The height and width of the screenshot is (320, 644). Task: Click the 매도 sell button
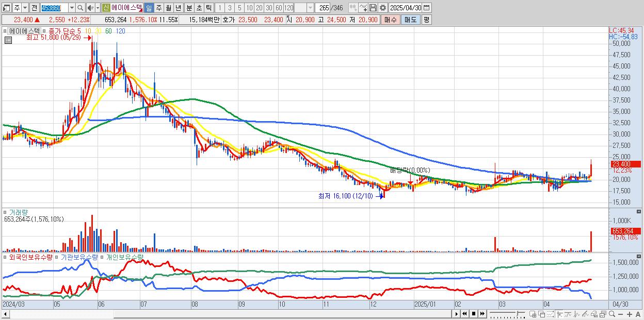(x=410, y=20)
